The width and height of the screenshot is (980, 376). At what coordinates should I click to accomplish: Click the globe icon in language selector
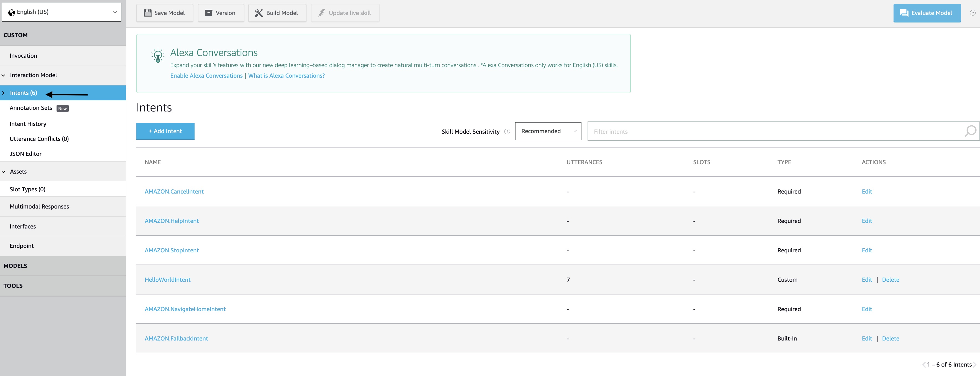tap(12, 12)
